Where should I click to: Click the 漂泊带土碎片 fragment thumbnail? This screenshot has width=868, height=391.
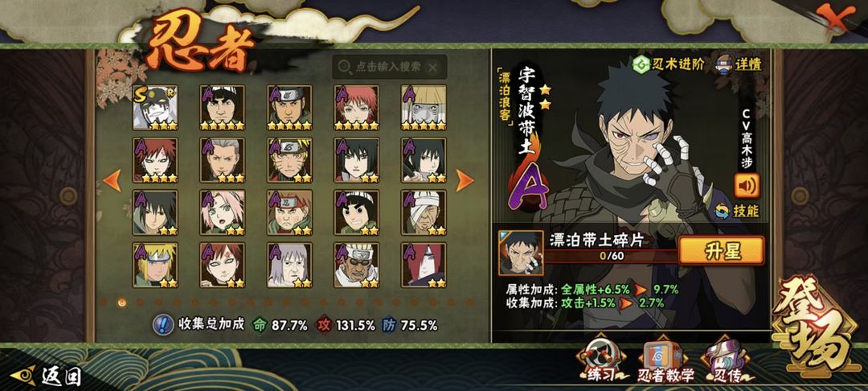pos(521,253)
